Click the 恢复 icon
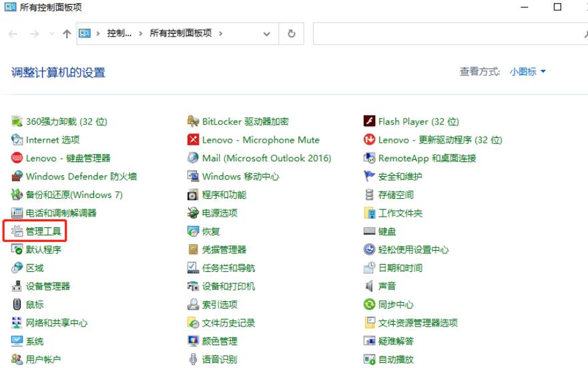588x368 pixels. (193, 231)
